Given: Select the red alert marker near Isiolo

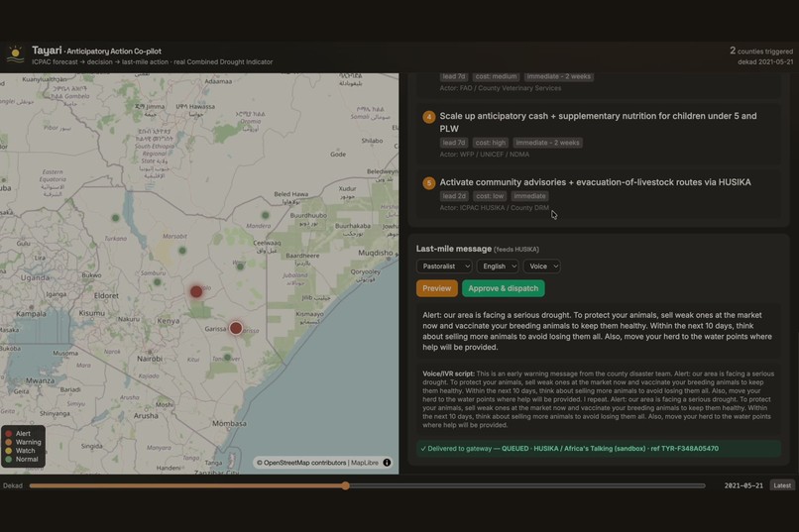Looking at the screenshot, I should pyautogui.click(x=196, y=291).
